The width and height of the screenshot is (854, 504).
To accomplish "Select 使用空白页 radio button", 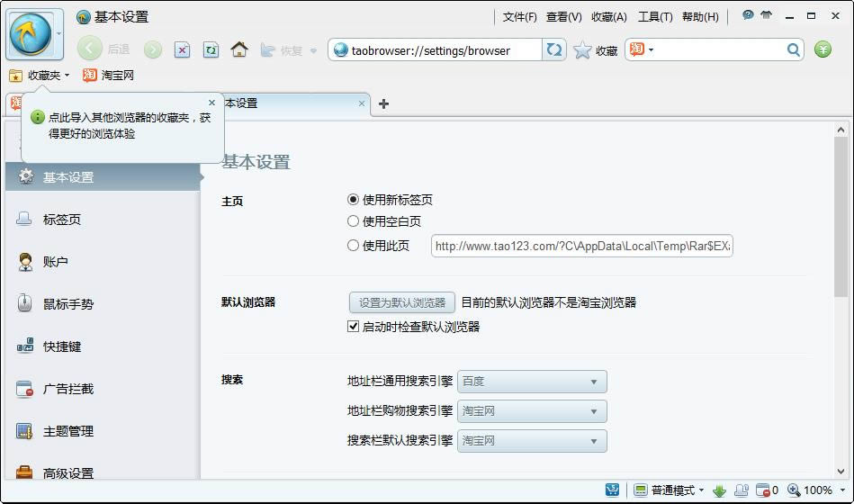I will (x=353, y=220).
